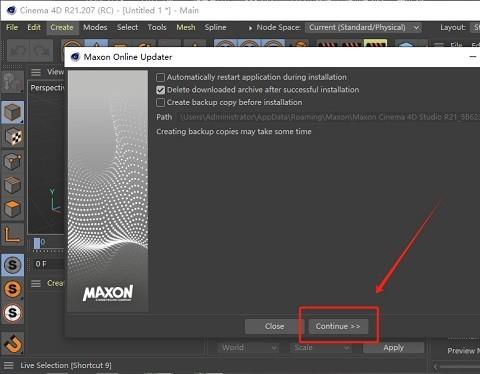Screen dimensions: 480x374
Task: Open the Mesh menu
Action: pyautogui.click(x=186, y=27)
